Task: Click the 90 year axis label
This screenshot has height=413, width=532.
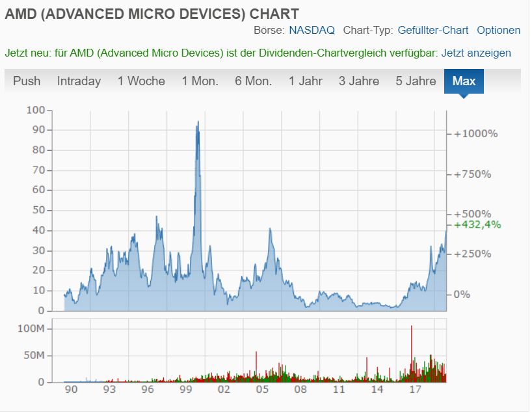Action: 71,389
